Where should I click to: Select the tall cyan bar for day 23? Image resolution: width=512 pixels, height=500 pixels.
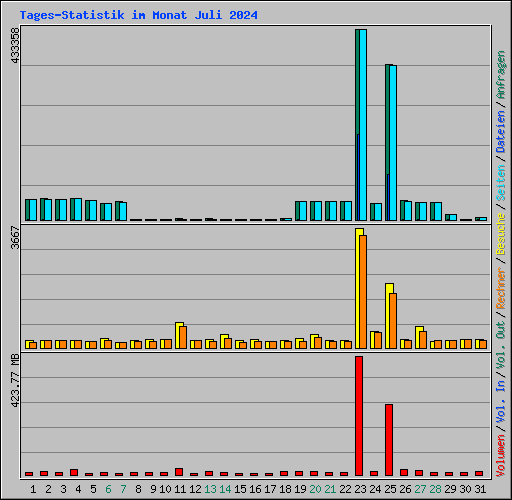point(363,125)
